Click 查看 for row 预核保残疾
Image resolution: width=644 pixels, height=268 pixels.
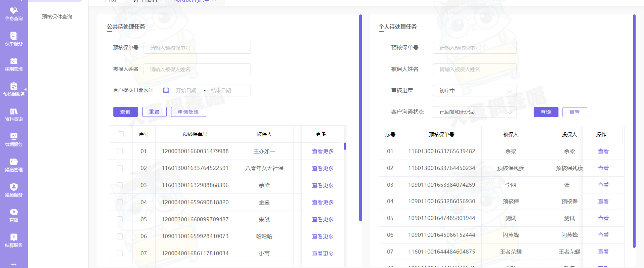(603, 168)
